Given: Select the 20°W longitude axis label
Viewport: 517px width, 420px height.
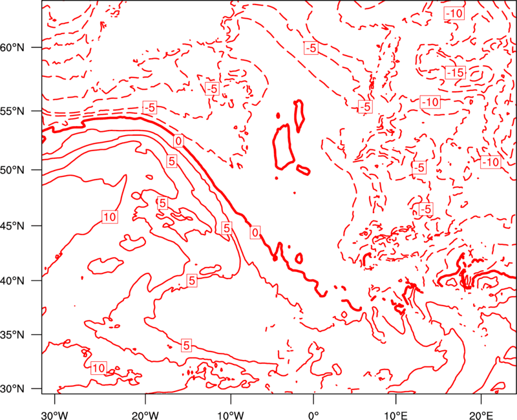Looking at the screenshot, I should (145, 415).
